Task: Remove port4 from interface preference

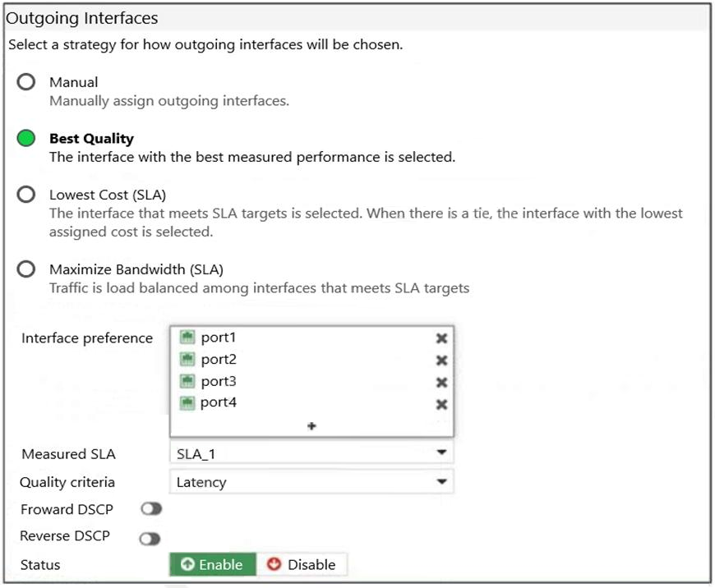Action: [x=441, y=404]
